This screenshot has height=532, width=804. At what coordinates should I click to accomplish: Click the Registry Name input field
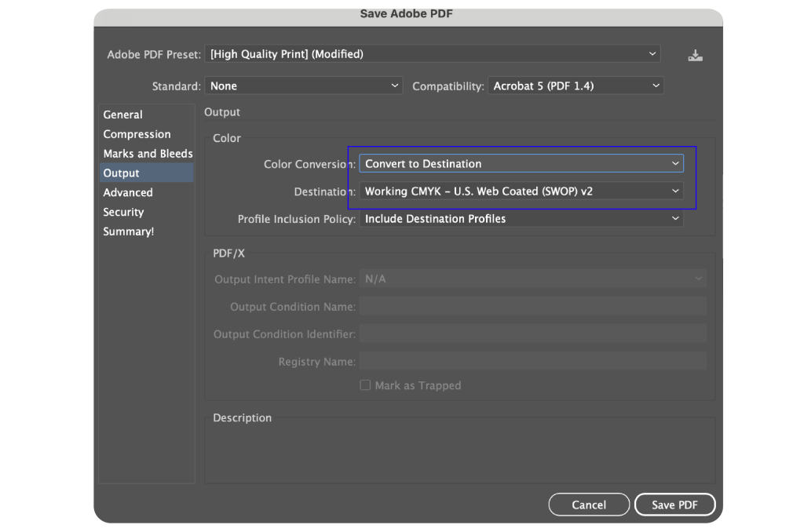click(532, 362)
